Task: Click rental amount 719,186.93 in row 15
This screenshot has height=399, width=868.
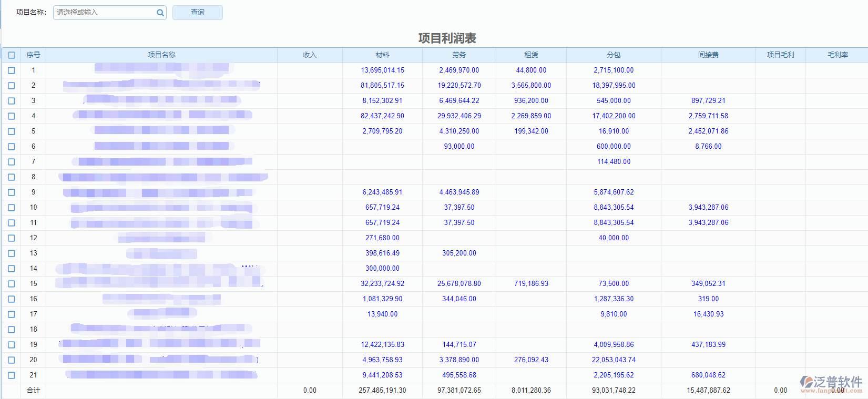Action: (x=531, y=284)
